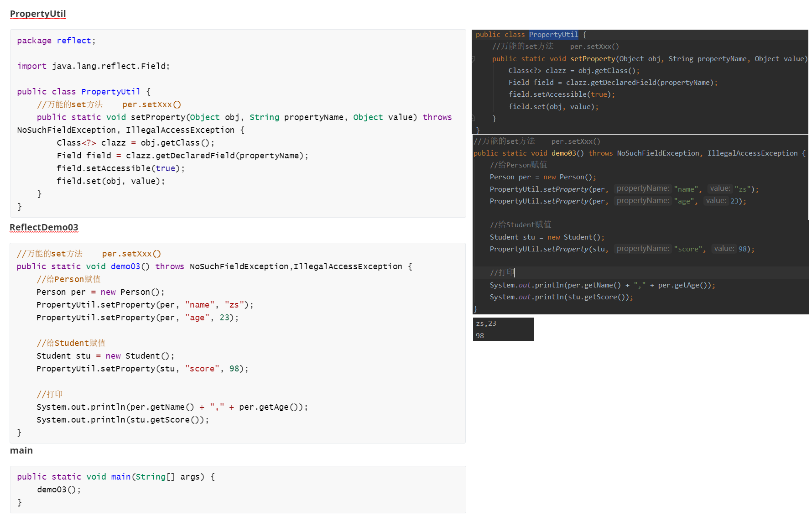This screenshot has width=812, height=522.
Task: Collapse the setProperty method fold marker
Action: point(473,59)
